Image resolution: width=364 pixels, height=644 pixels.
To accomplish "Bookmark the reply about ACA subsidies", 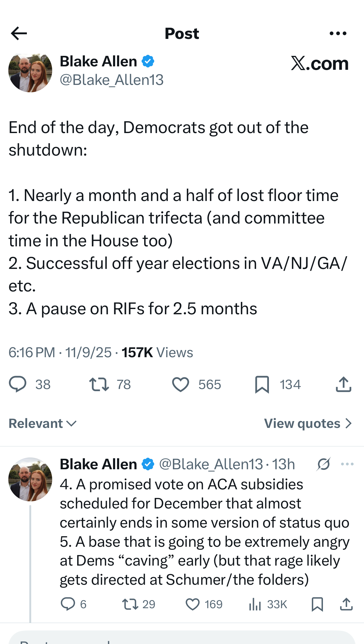I will tap(317, 604).
